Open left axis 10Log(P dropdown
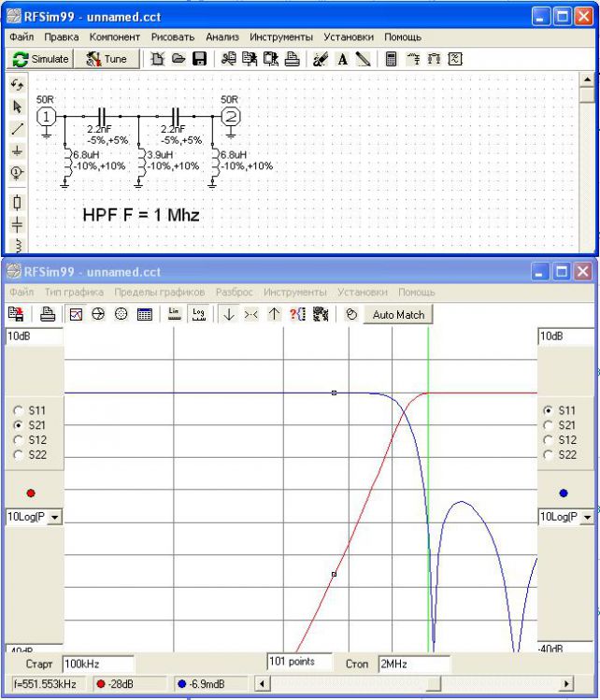The image size is (600, 700). point(54,517)
